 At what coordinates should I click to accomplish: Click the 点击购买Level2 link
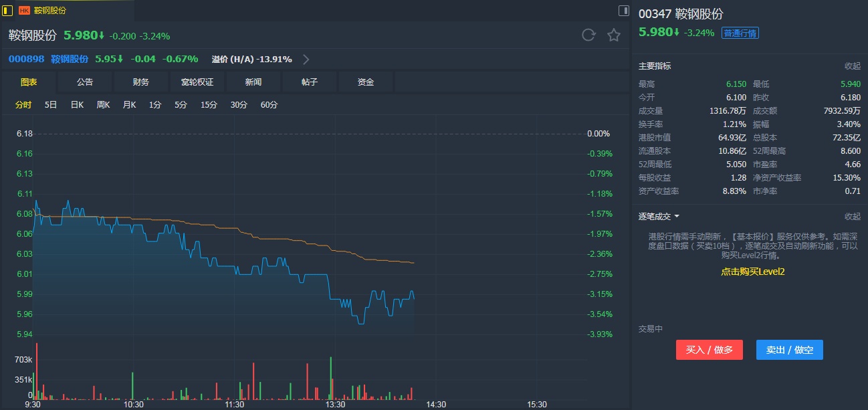pyautogui.click(x=752, y=272)
